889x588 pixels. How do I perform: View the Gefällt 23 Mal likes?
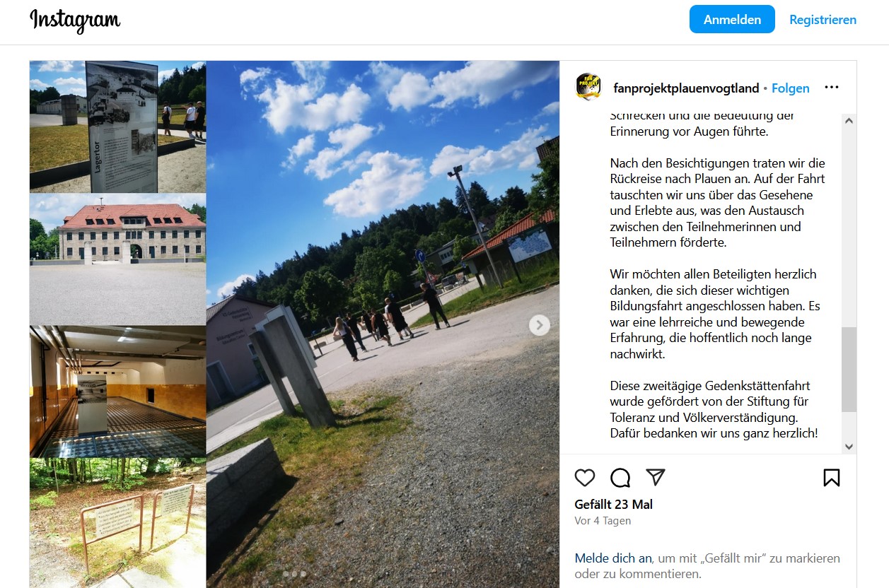614,505
